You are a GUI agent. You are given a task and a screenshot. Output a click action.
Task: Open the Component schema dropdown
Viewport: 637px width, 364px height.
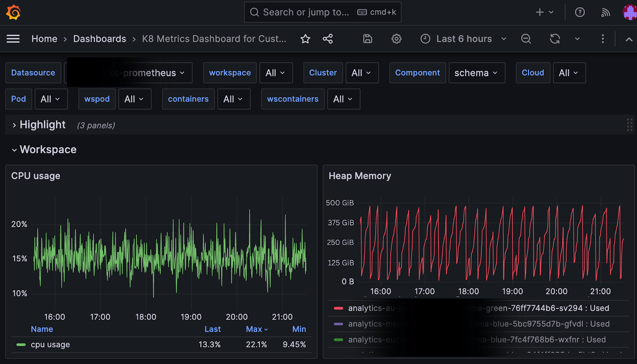(x=476, y=73)
